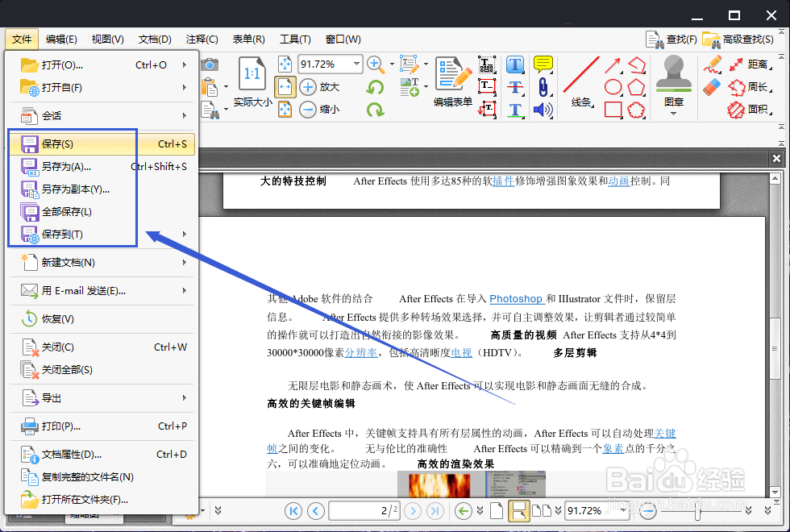This screenshot has height=532, width=790.
Task: Select the strikeout text tool
Action: [515, 87]
